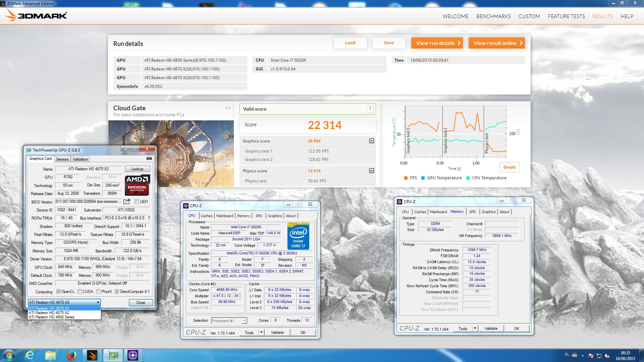Screen dimensions: 644x362
Task: Toggle the OpenCL checkbox
Action: point(58,292)
